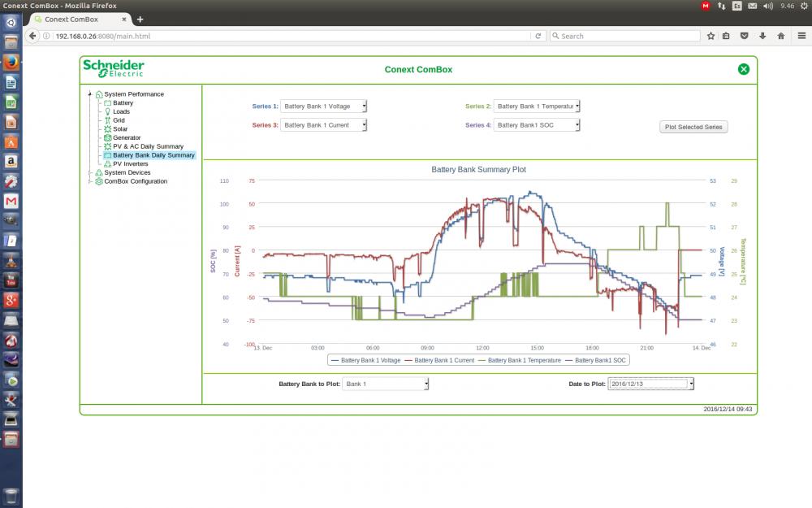812x508 pixels.
Task: Click the System Performance house icon
Action: click(99, 94)
